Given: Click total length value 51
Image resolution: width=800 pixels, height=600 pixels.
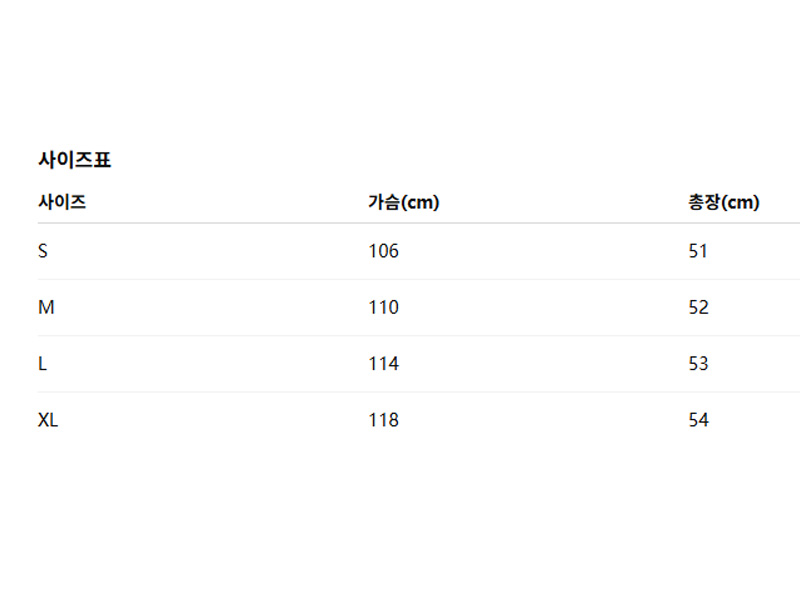Looking at the screenshot, I should point(698,251).
